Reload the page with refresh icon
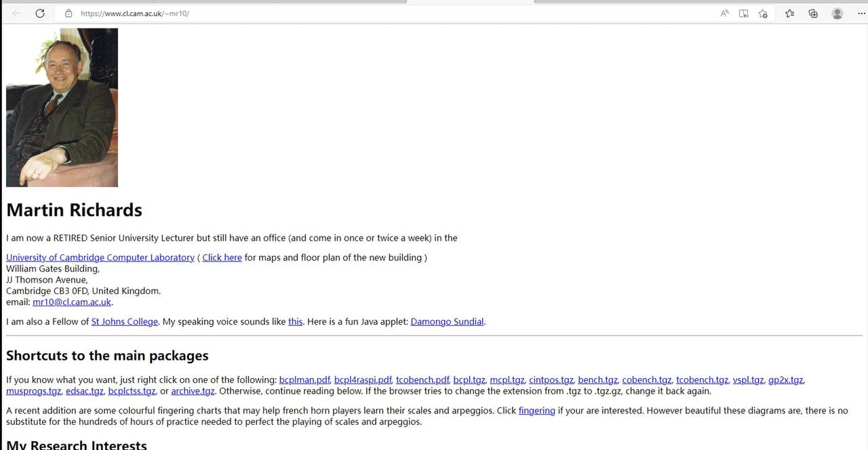Viewport: 868px width, 450px height. click(x=40, y=13)
